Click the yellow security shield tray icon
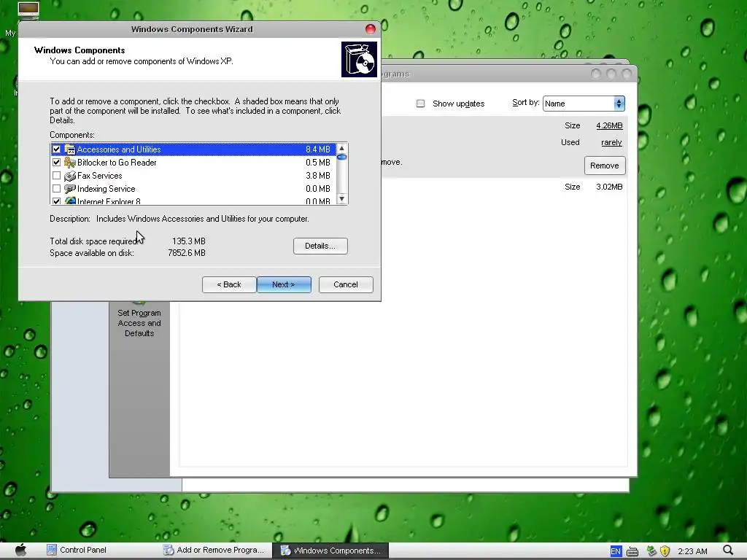Image resolution: width=747 pixels, height=560 pixels. click(x=665, y=551)
